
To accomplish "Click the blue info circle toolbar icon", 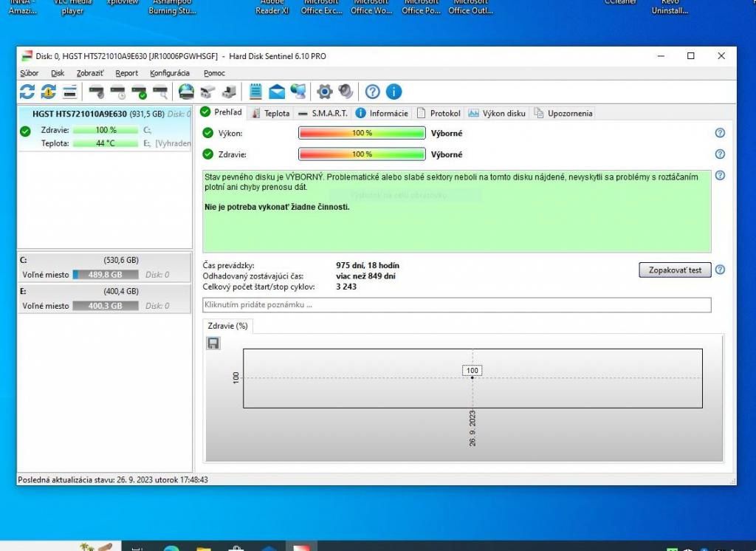I will 394,92.
